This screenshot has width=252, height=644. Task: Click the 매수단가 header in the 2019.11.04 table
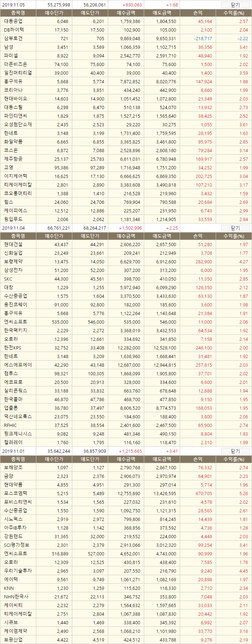pyautogui.click(x=54, y=236)
